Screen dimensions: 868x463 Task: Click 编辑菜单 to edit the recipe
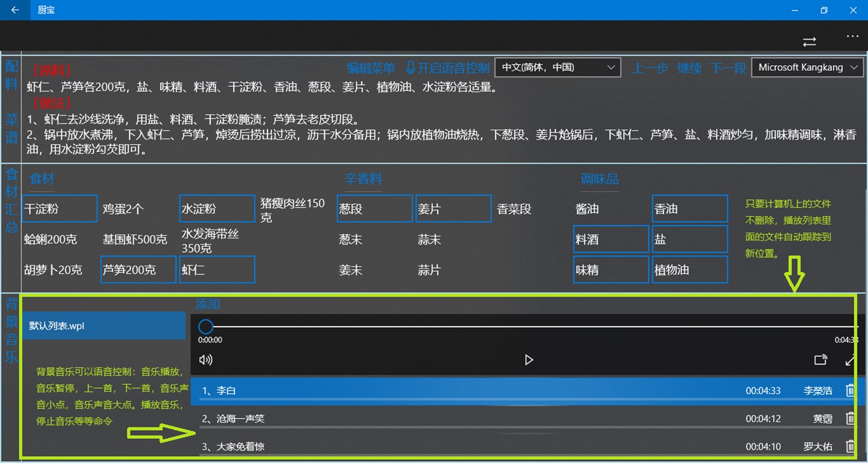pyautogui.click(x=370, y=67)
